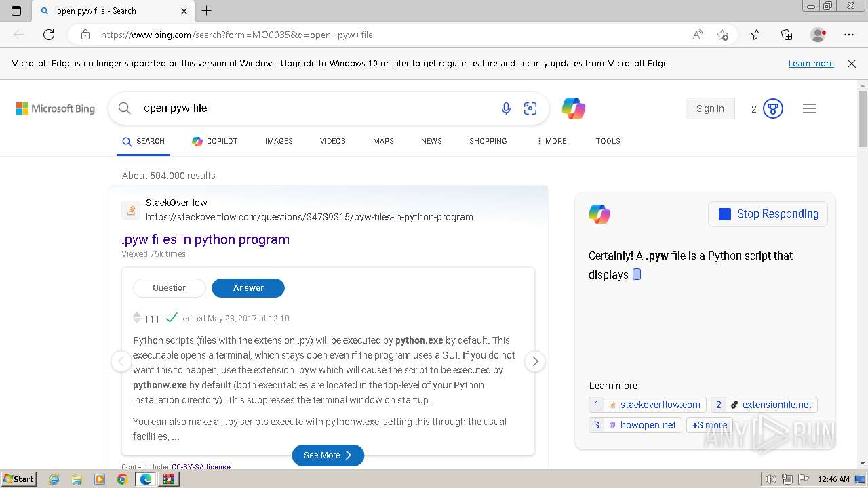Open Edge Settings and more menu
The width and height of the screenshot is (868, 488).
[849, 35]
